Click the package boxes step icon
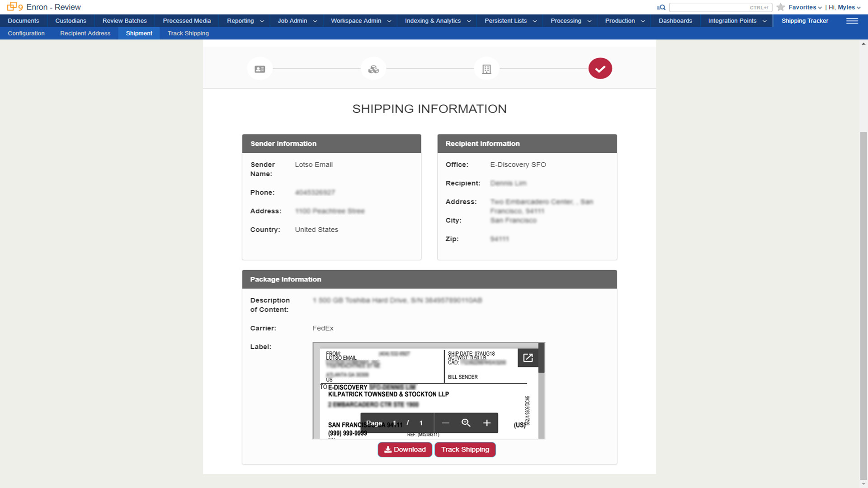 pos(373,69)
